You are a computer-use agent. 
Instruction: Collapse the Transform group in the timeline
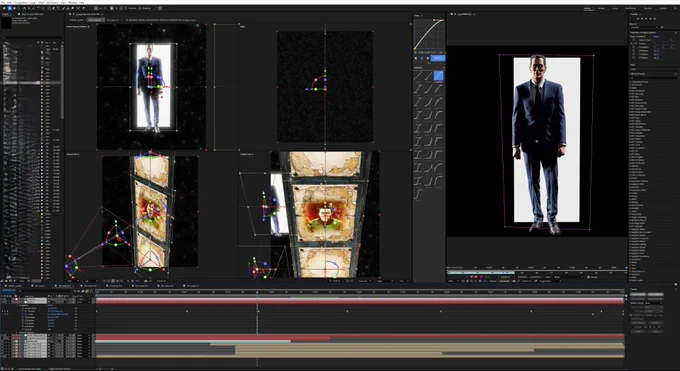17,305
